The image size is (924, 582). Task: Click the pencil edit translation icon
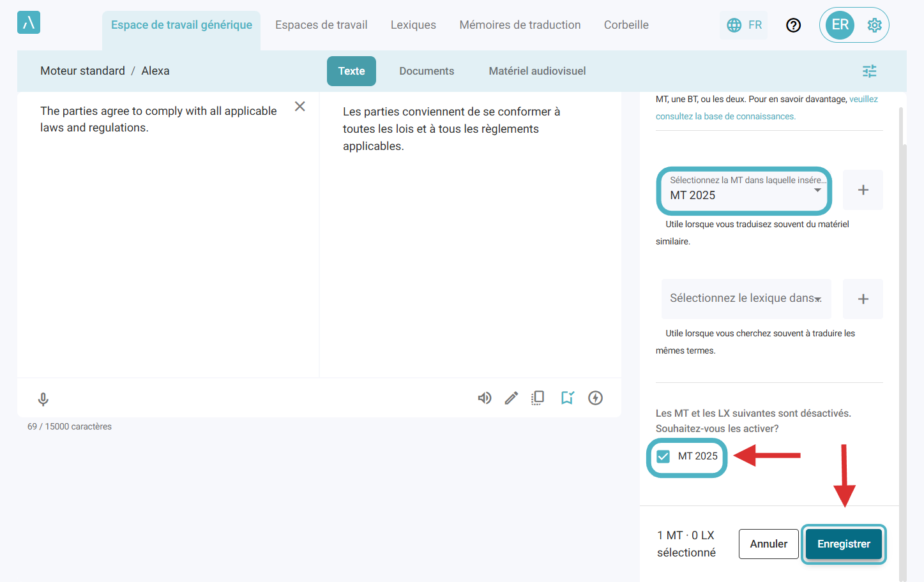coord(511,398)
